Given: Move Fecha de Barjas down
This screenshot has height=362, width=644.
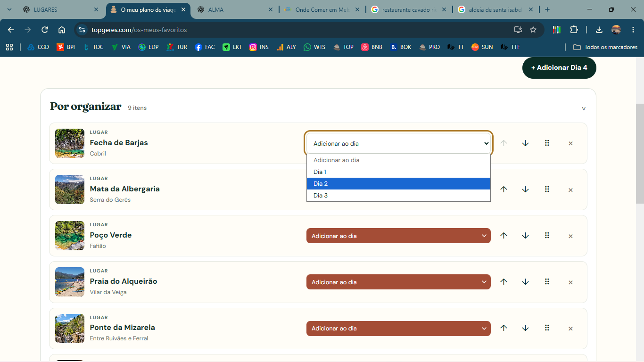Looking at the screenshot, I should click(525, 143).
